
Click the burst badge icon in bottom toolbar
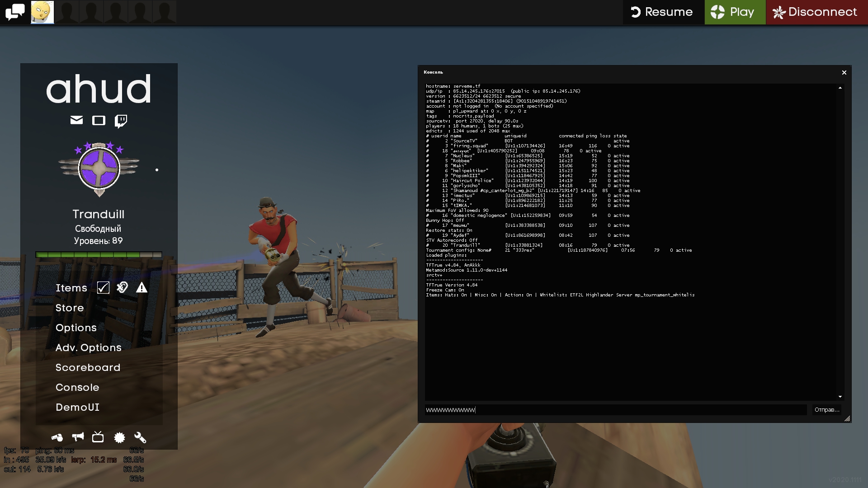(119, 437)
